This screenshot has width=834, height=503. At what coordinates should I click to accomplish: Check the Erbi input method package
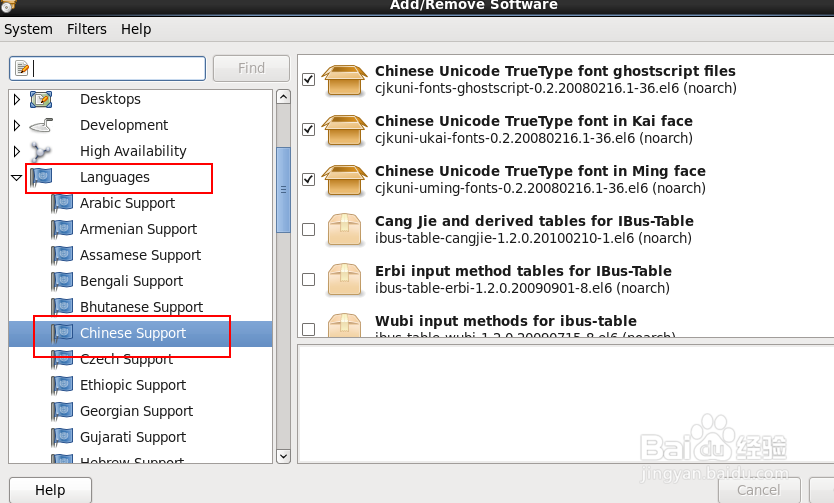click(308, 280)
